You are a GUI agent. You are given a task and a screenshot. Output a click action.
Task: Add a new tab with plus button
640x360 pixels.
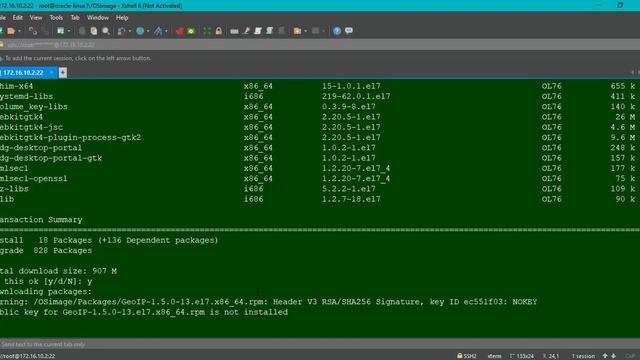(x=63, y=73)
